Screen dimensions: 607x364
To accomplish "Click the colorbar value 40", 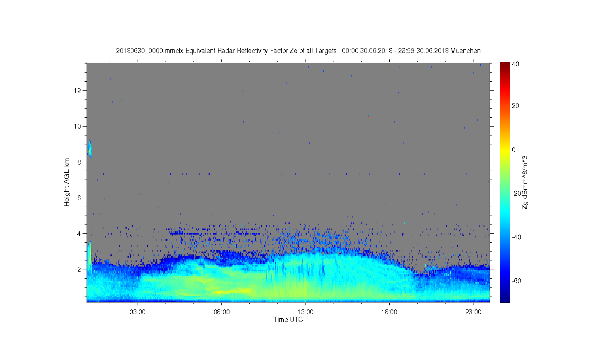I will [x=516, y=64].
